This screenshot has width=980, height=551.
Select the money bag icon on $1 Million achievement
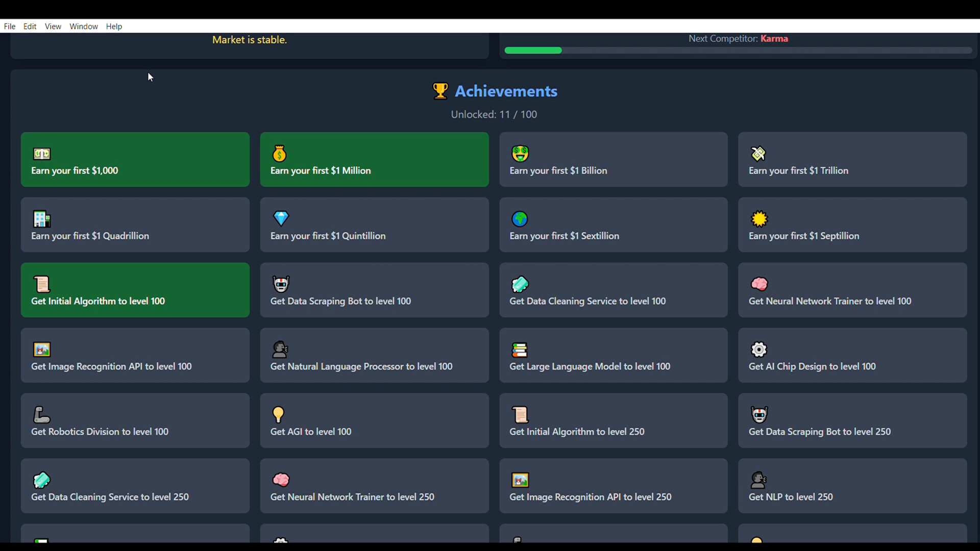click(x=280, y=154)
